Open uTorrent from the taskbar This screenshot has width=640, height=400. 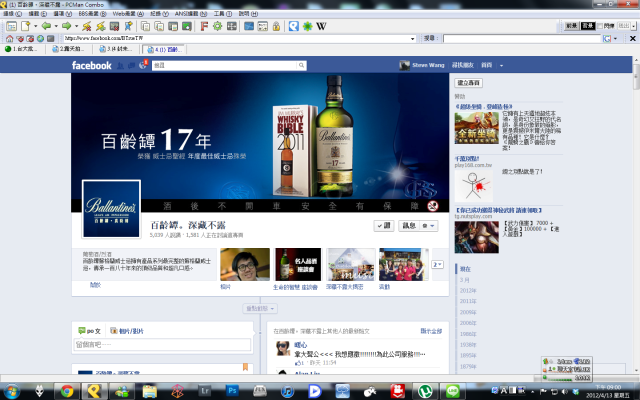[x=425, y=391]
